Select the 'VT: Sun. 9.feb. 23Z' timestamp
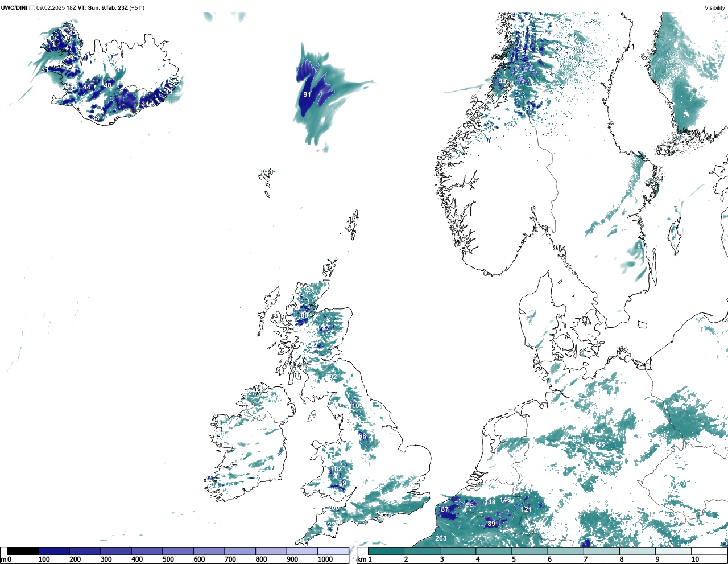The width and height of the screenshot is (728, 564). [x=104, y=8]
